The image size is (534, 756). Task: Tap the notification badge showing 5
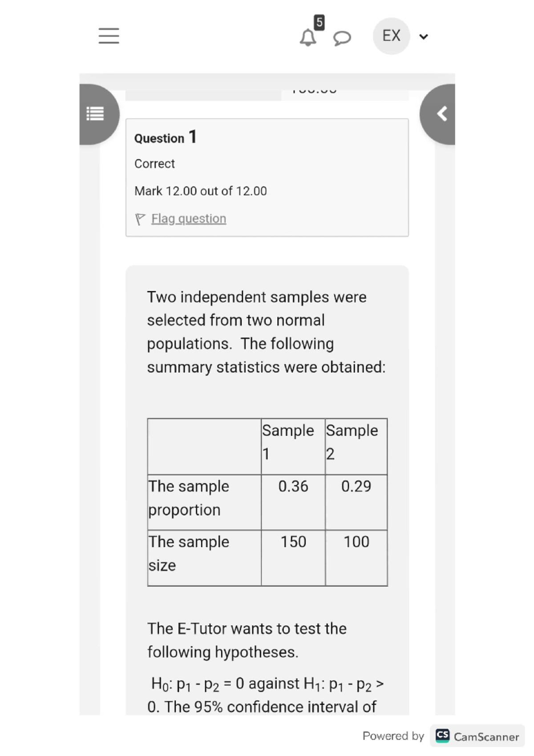point(319,22)
